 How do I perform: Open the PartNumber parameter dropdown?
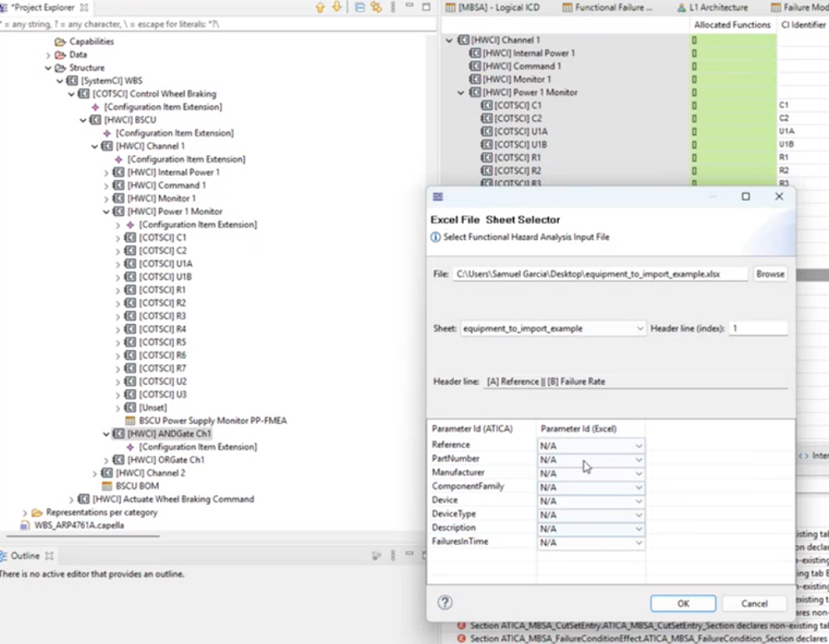591,460
